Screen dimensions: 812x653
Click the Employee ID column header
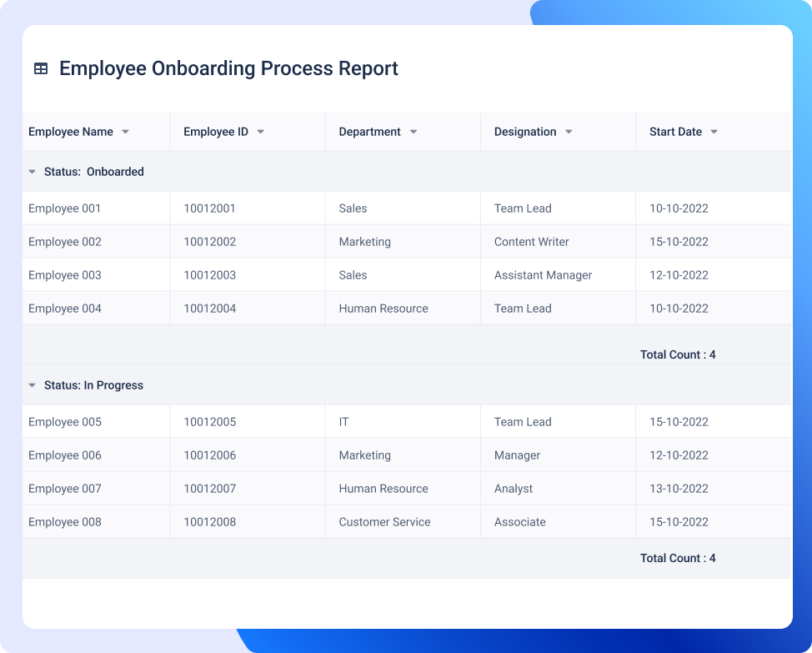(x=216, y=132)
